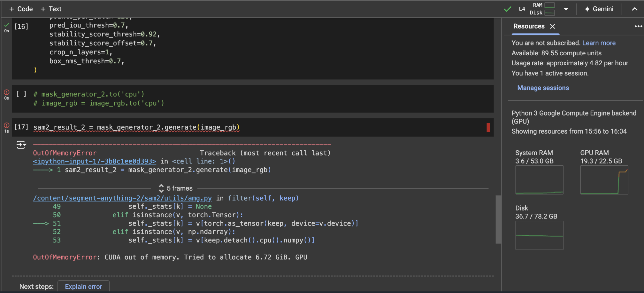Screen dimensions: 644x293
Task: Follow the Learn more subscription link
Action: pyautogui.click(x=599, y=43)
